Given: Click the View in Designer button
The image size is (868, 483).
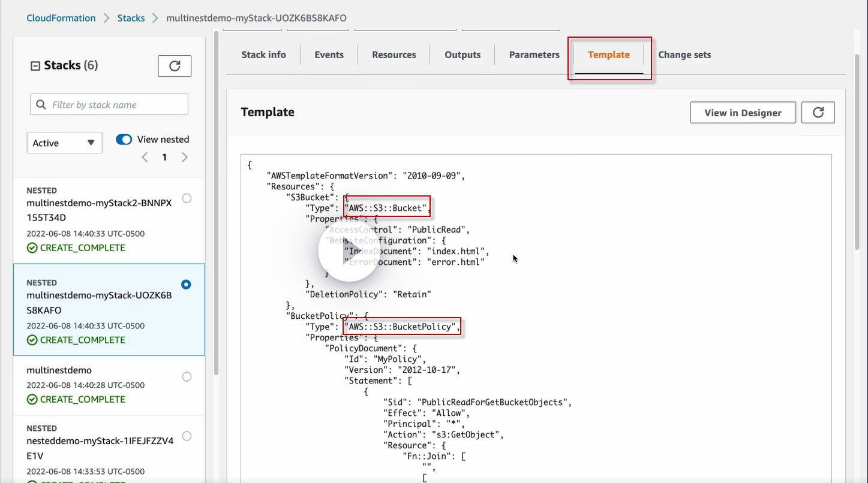Looking at the screenshot, I should 743,113.
